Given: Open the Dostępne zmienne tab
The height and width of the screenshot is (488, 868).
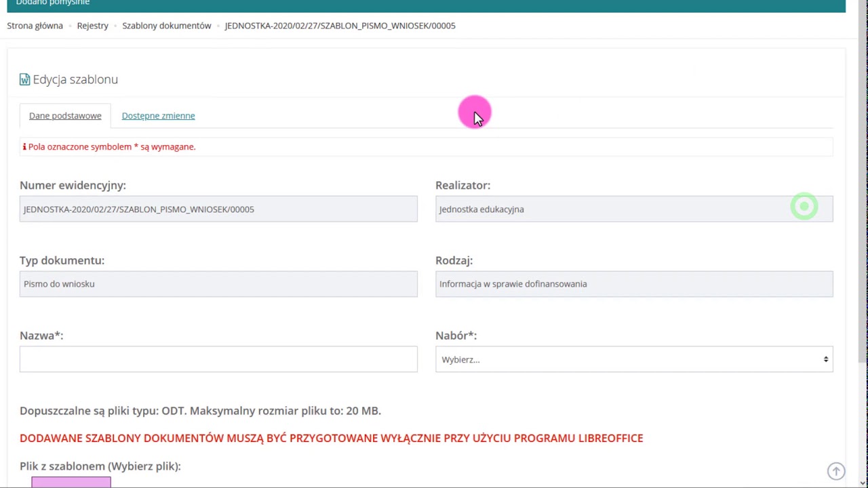Looking at the screenshot, I should point(158,115).
